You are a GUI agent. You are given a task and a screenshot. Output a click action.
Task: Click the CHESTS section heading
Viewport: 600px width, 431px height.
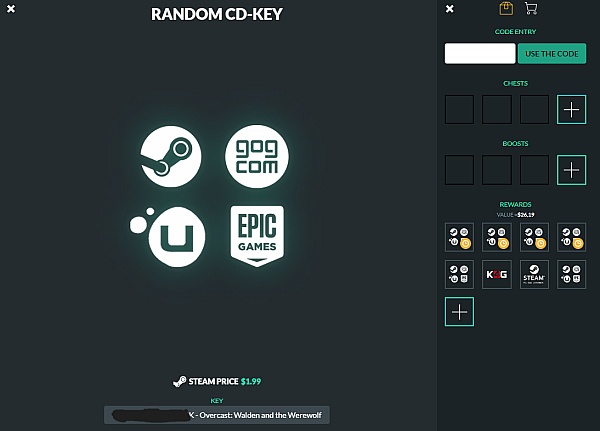(x=515, y=83)
